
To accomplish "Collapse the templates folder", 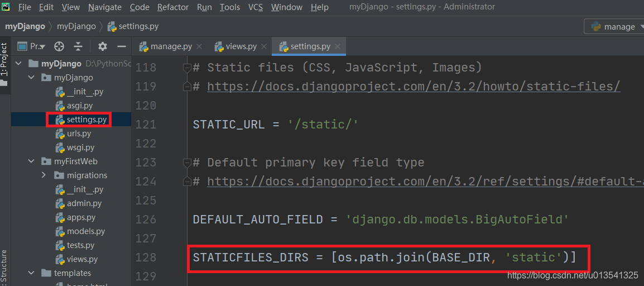I will (31, 273).
